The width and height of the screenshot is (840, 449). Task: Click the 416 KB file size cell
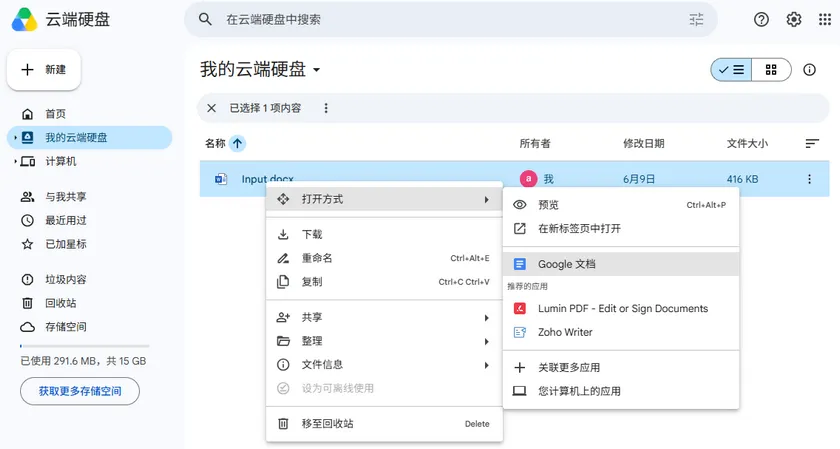[742, 179]
